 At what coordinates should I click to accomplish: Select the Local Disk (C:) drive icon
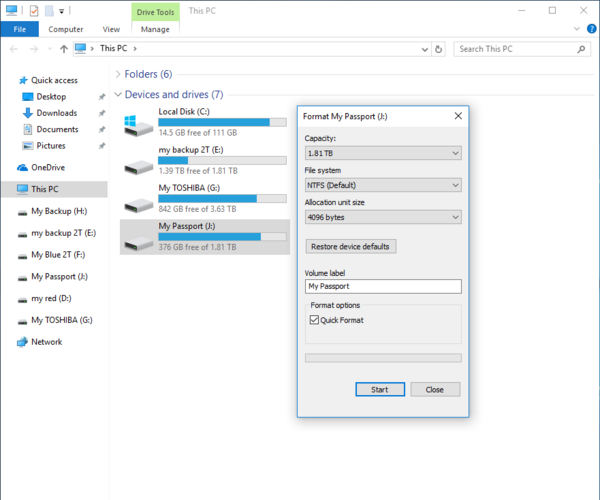[139, 125]
